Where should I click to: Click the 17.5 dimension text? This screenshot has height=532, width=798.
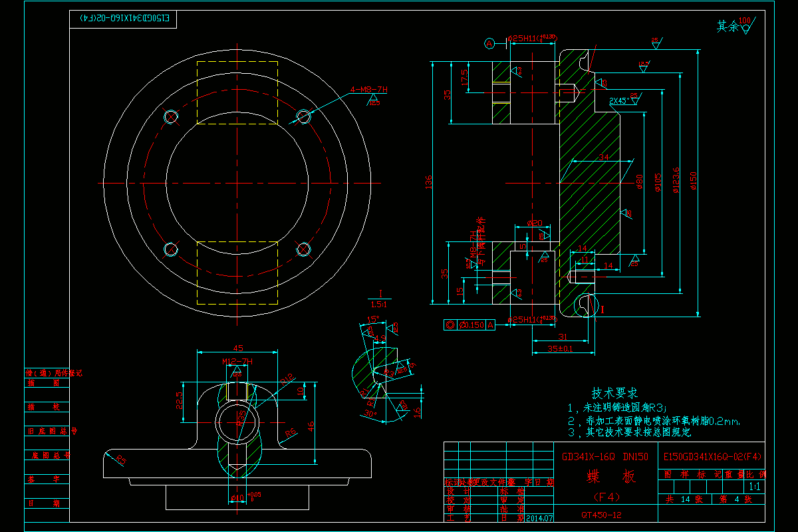tap(464, 77)
